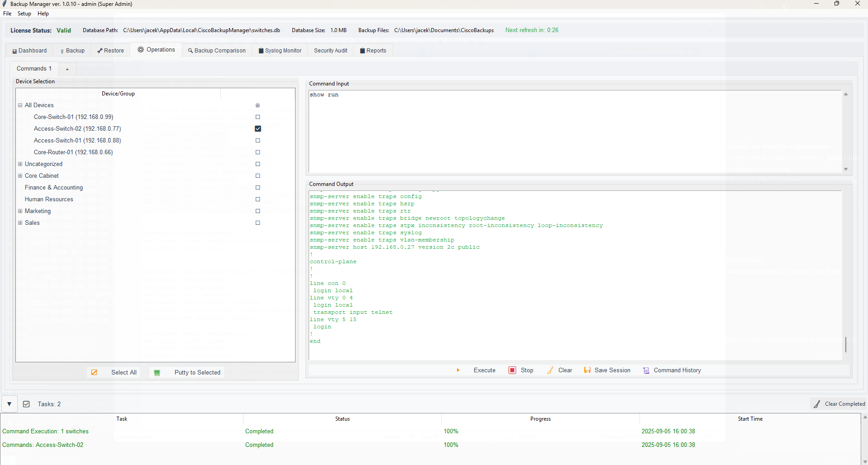Click the Restore wrench icon
The height and width of the screenshot is (465, 868).
click(100, 51)
